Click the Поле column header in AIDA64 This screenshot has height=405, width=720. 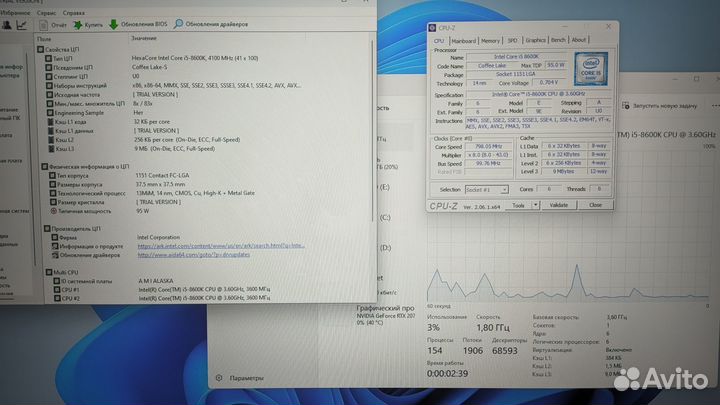pyautogui.click(x=44, y=39)
